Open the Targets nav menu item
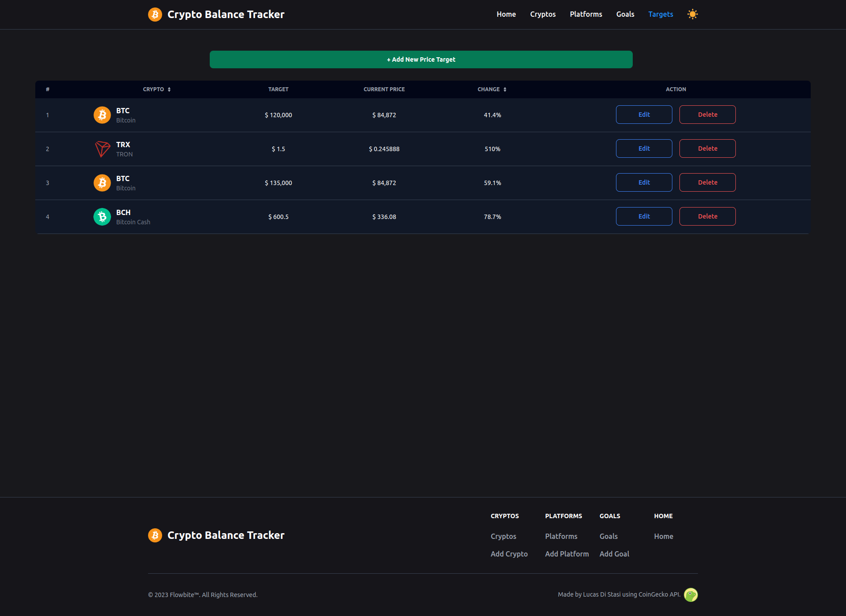 [x=660, y=14]
